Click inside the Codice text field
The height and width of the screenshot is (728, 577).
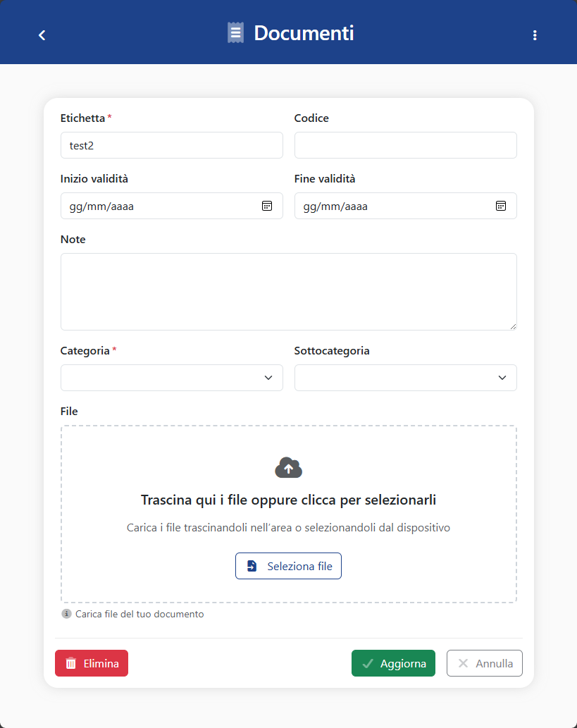tap(405, 145)
